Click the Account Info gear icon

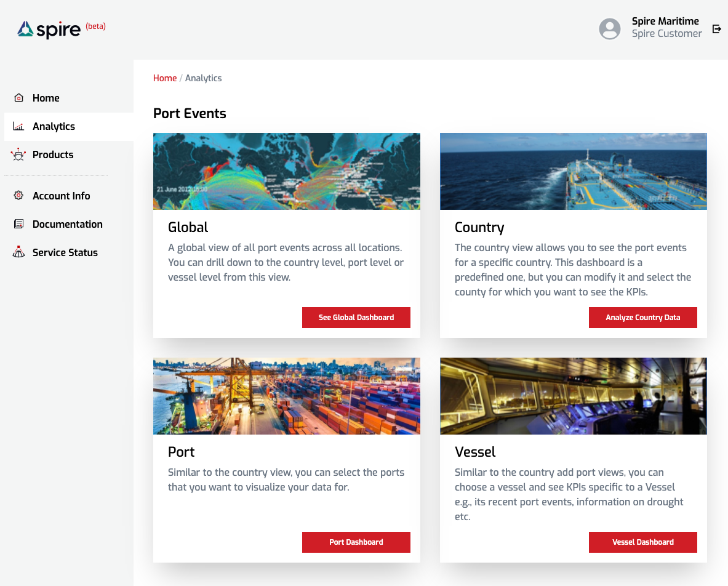18,196
